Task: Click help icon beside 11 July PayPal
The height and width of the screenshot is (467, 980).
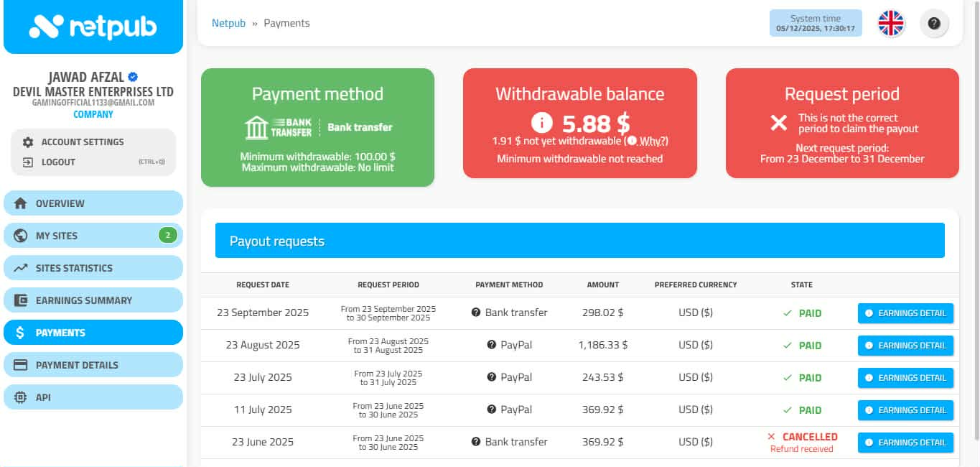Action: (491, 410)
